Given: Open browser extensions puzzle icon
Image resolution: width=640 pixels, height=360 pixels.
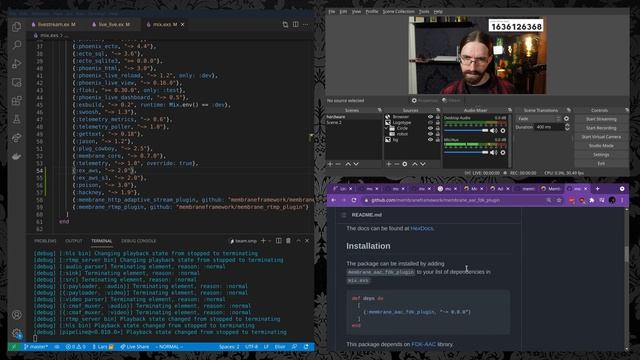Looking at the screenshot, I should coord(592,200).
